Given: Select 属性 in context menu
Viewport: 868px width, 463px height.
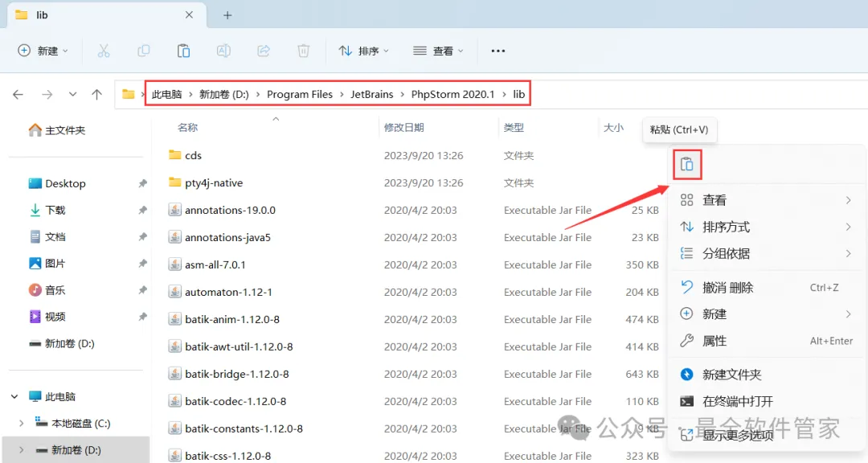Looking at the screenshot, I should (766, 341).
